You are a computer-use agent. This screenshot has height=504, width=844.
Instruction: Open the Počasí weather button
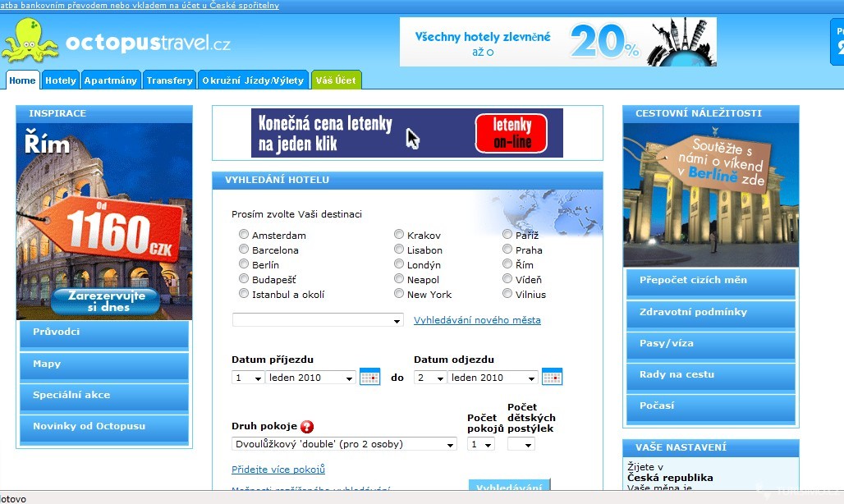(711, 408)
